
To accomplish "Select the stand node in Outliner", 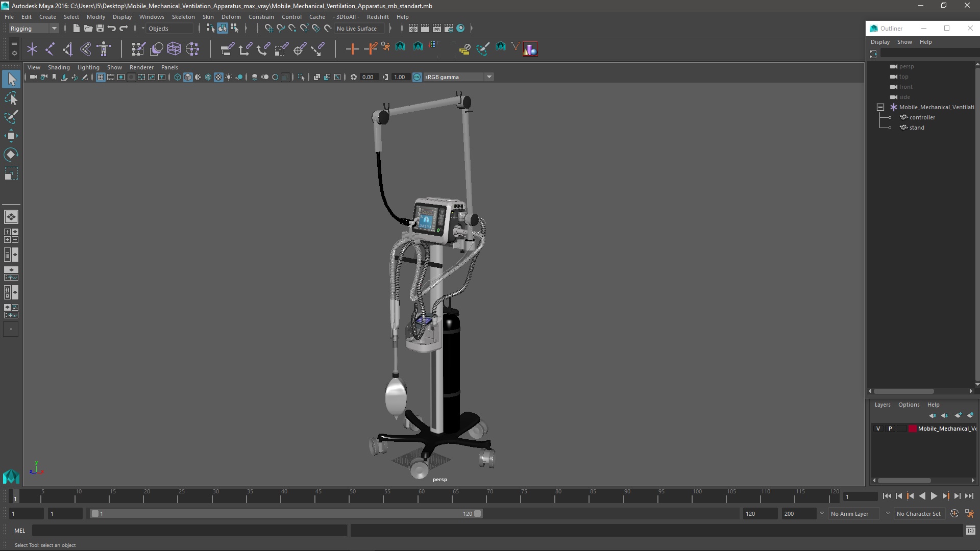I will tap(917, 128).
